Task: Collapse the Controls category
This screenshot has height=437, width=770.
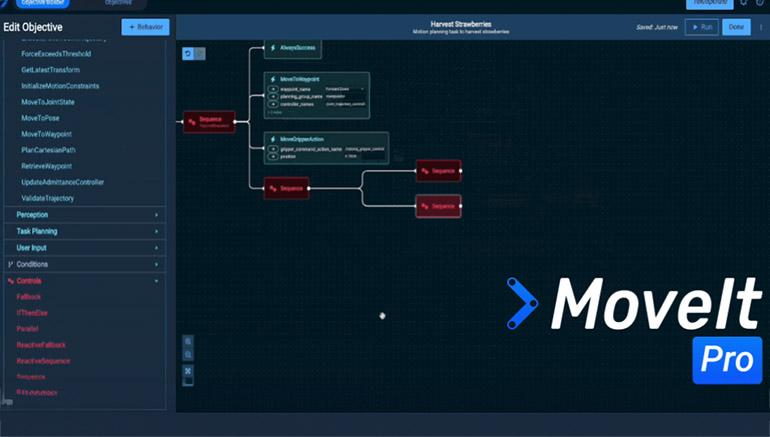Action: (85, 281)
